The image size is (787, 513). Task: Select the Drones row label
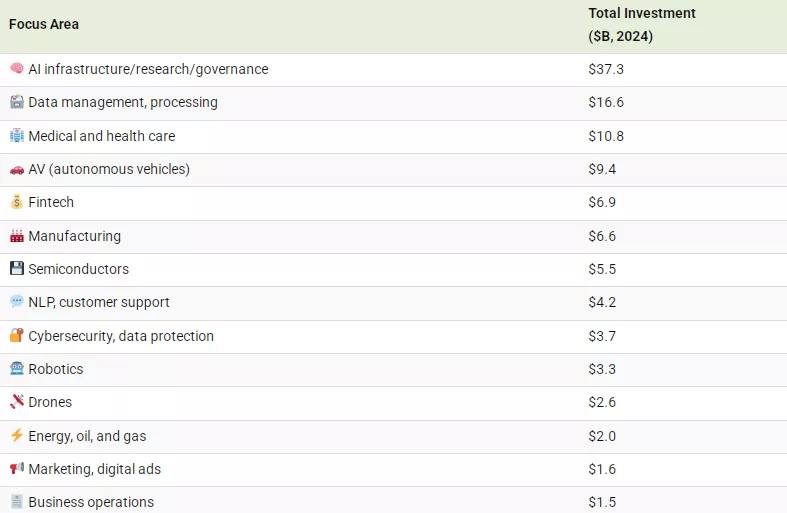pyautogui.click(x=50, y=402)
